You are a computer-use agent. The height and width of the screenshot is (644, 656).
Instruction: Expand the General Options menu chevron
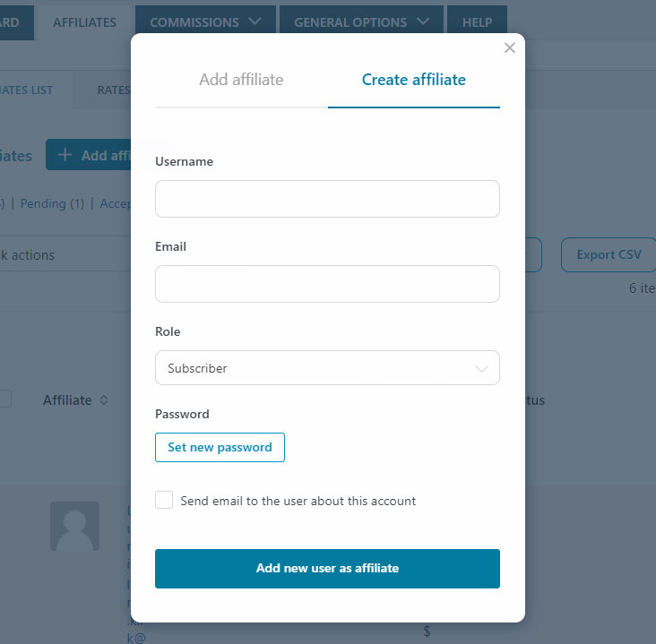pos(423,21)
